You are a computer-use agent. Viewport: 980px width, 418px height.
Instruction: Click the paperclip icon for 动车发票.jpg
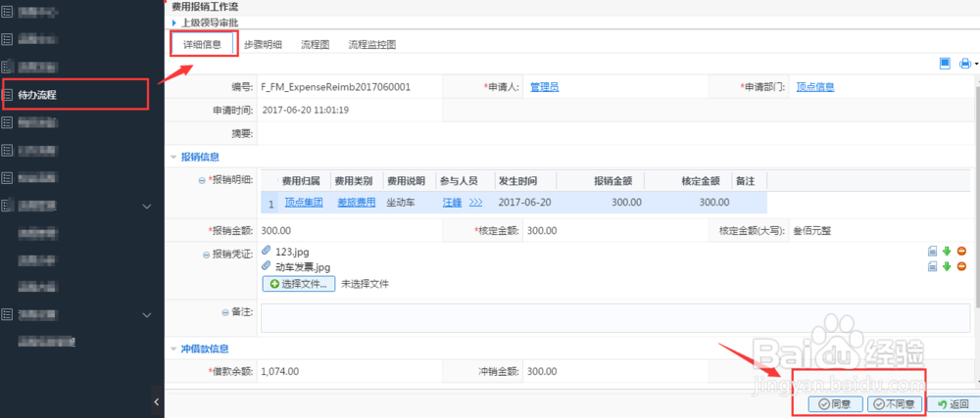click(267, 265)
